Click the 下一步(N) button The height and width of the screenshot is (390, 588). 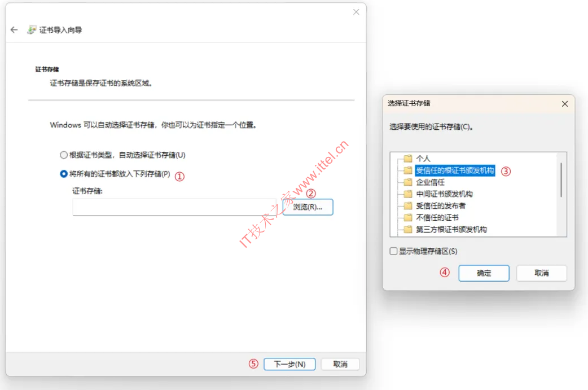click(x=289, y=364)
